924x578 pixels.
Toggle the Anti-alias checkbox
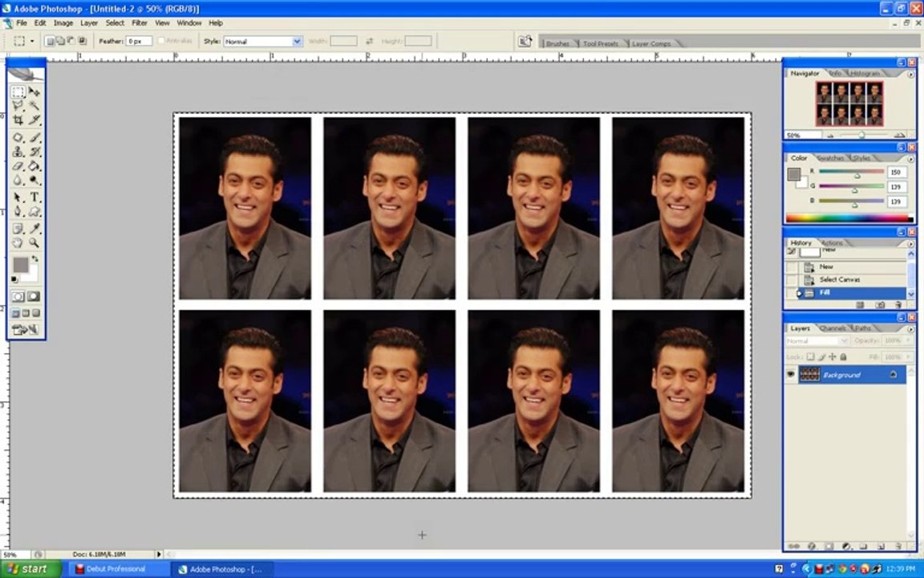tap(161, 41)
